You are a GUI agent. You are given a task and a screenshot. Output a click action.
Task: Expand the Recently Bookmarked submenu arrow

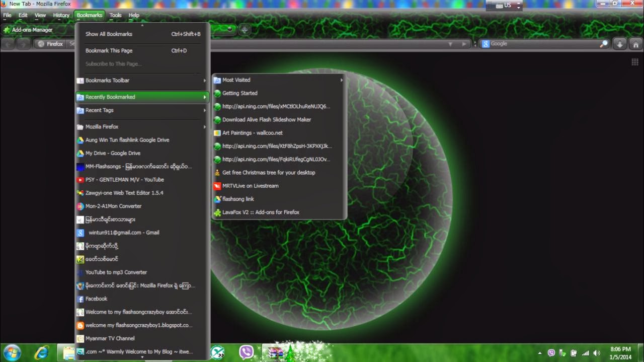click(204, 97)
